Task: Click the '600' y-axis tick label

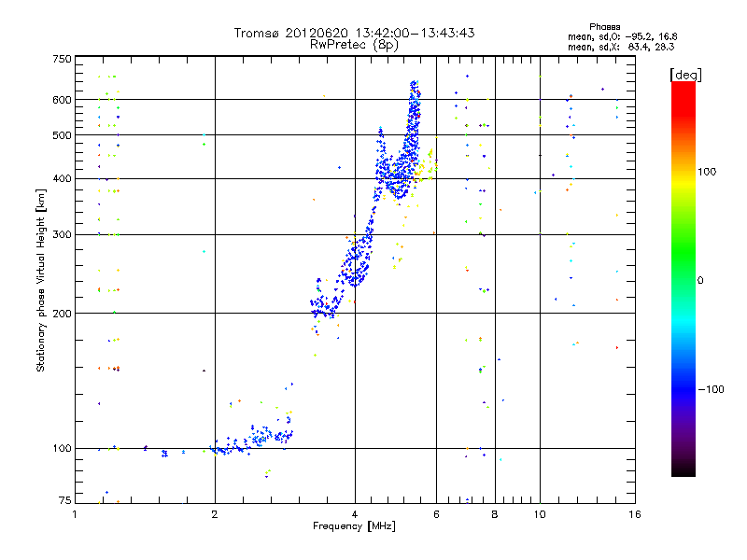Action: [62, 100]
